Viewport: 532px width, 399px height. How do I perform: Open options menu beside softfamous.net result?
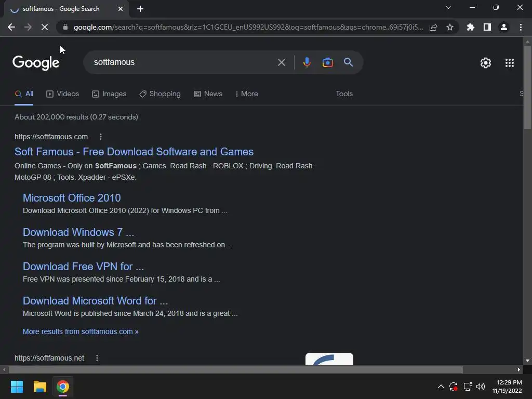click(97, 358)
